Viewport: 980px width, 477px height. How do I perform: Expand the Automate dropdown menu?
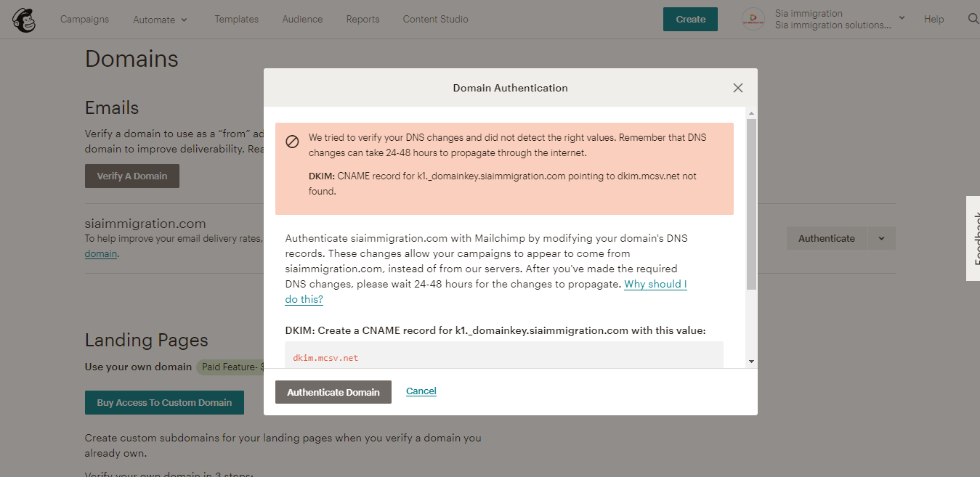pyautogui.click(x=161, y=20)
